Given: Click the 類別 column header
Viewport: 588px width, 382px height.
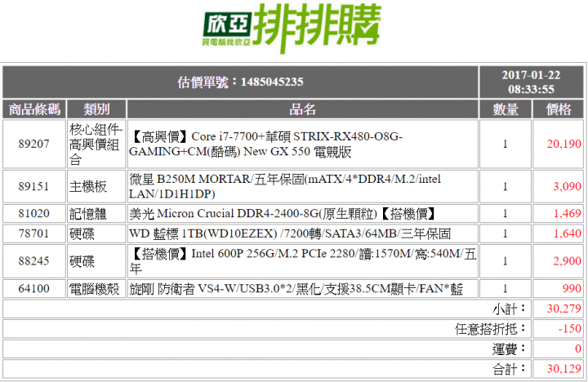Looking at the screenshot, I should pos(96,109).
